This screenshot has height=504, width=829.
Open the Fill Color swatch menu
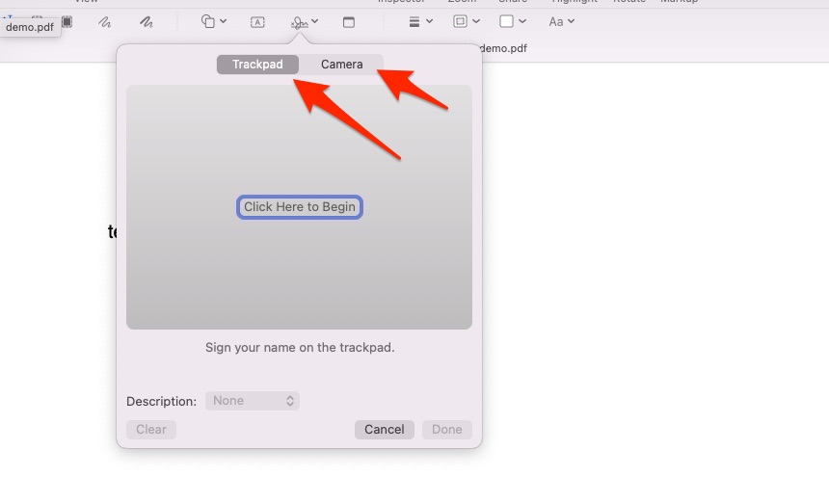(x=512, y=21)
